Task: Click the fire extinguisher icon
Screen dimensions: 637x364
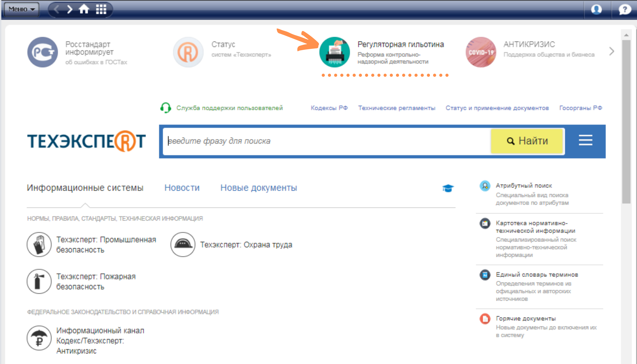Action: pyautogui.click(x=39, y=281)
